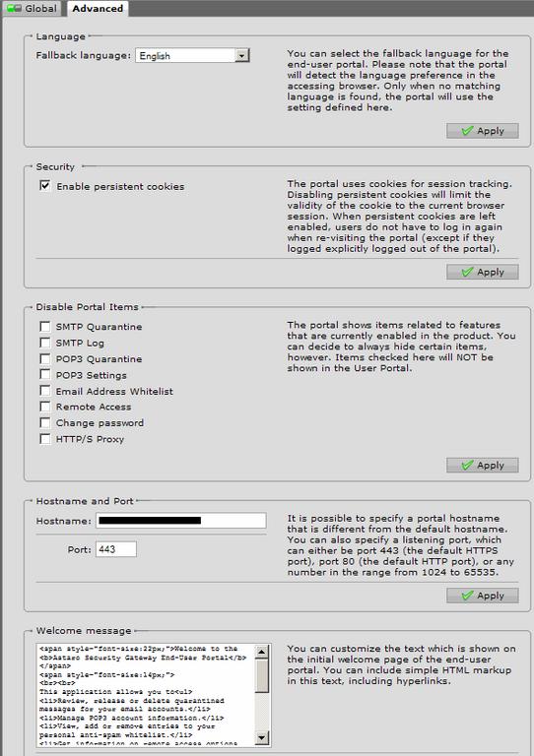The height and width of the screenshot is (756, 534).
Task: Click the green checkmark in the Security Apply button
Action: point(467,272)
